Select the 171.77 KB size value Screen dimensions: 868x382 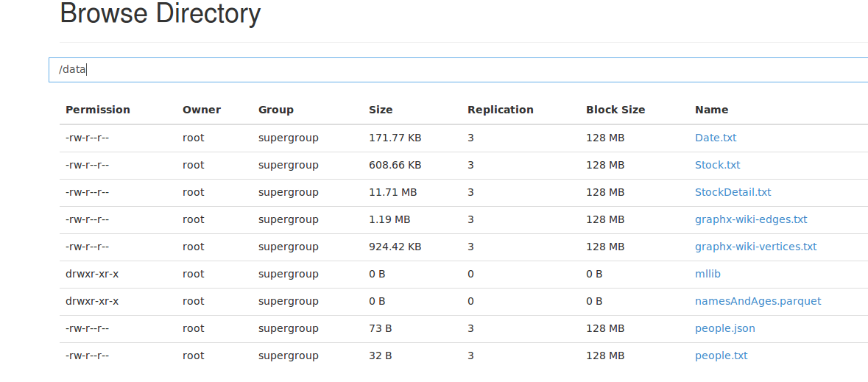point(395,138)
